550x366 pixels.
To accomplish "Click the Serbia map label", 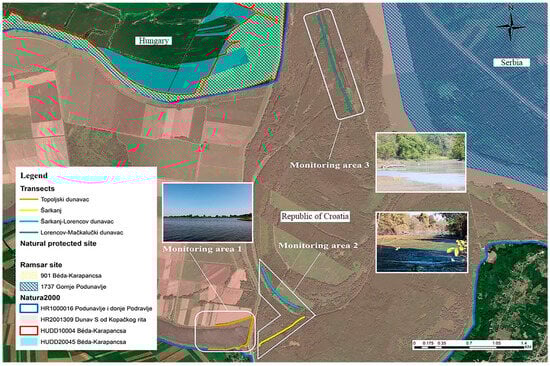I will click(511, 62).
